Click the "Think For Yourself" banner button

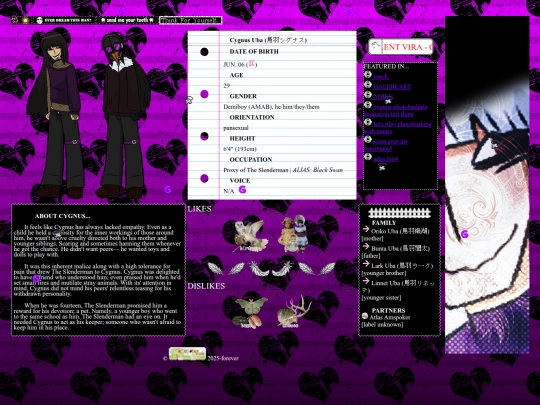[x=190, y=20]
